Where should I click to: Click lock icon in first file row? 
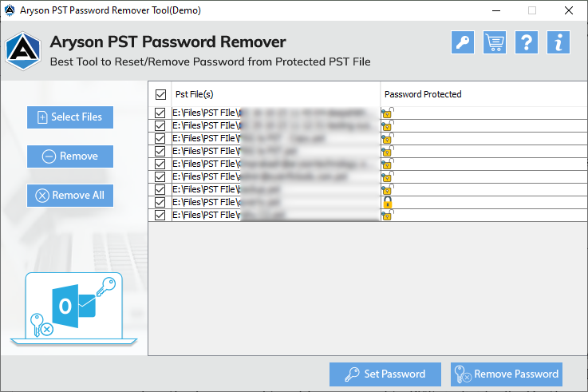pos(387,113)
